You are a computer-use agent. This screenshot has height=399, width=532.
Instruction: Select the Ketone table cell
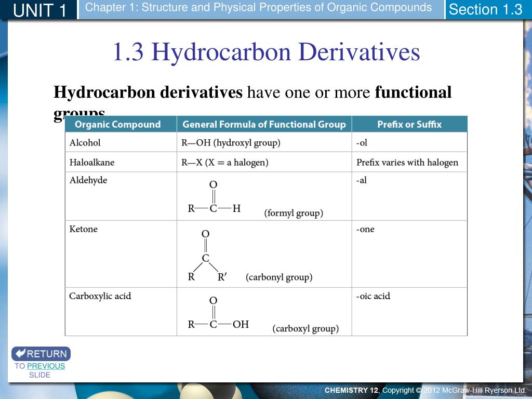[121, 254]
